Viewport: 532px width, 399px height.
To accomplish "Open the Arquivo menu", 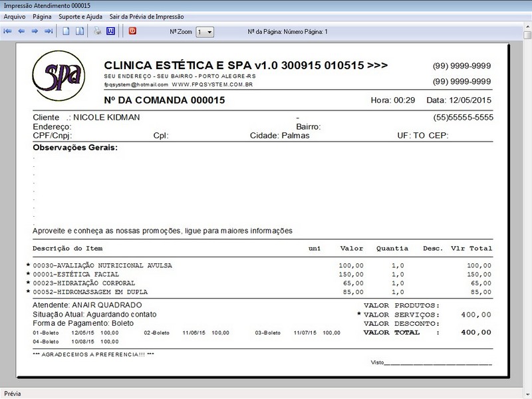I will 15,17.
